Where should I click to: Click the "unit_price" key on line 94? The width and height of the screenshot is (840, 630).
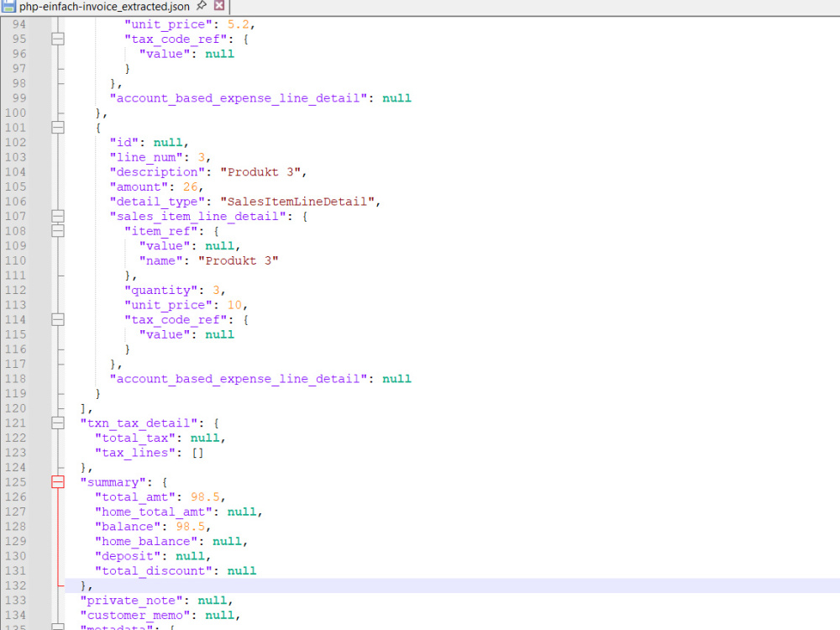point(168,24)
